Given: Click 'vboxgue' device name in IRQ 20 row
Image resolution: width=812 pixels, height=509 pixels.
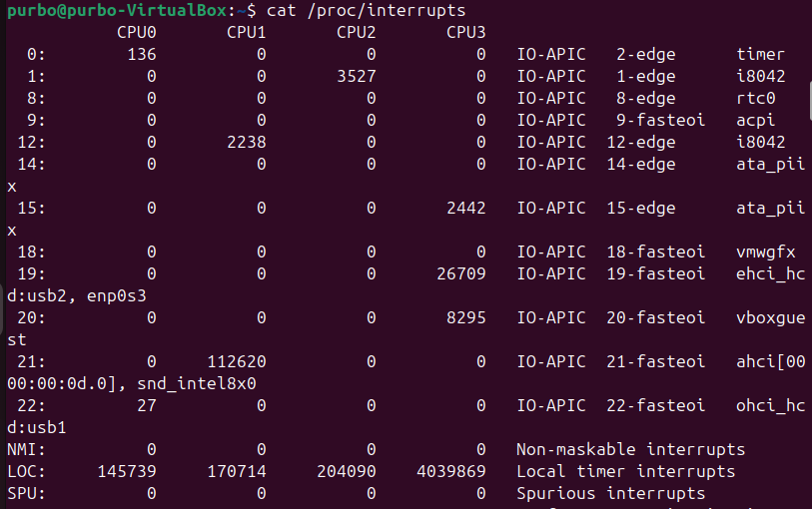Looking at the screenshot, I should click(771, 318).
